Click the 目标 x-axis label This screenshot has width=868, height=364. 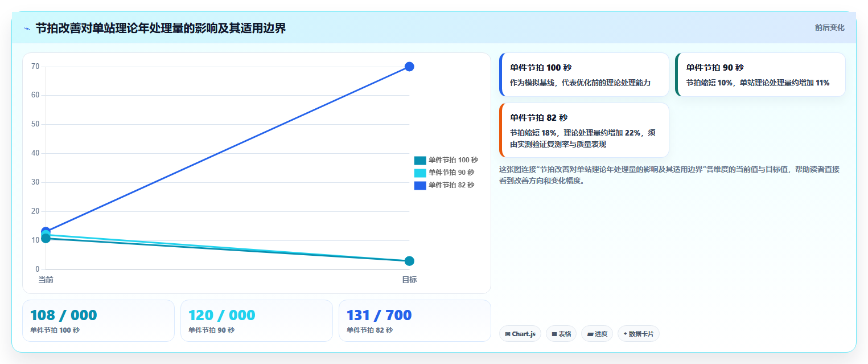(409, 280)
